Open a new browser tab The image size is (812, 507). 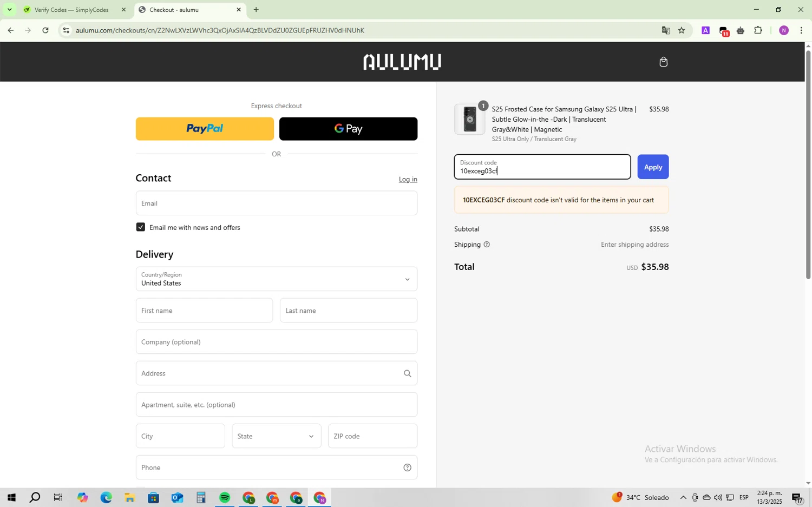click(256, 10)
